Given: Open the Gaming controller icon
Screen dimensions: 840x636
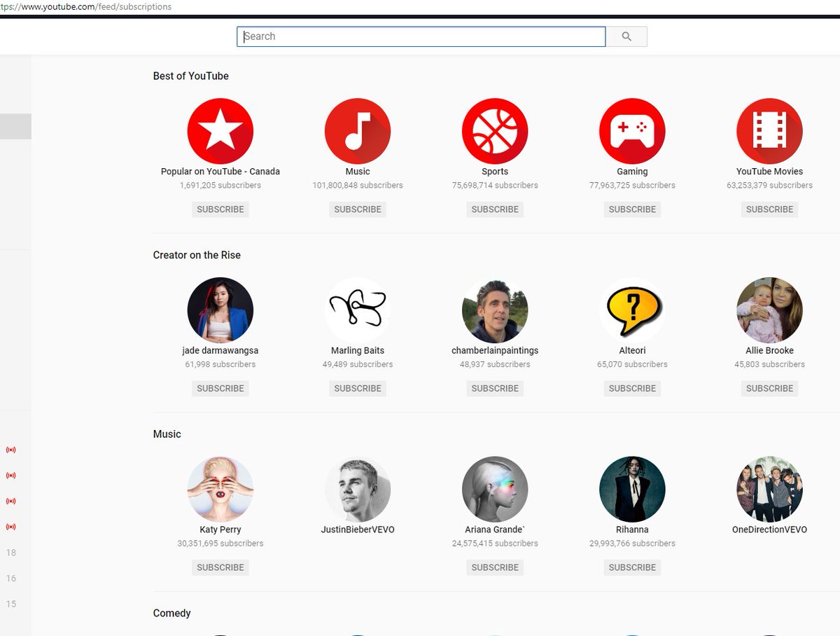Looking at the screenshot, I should click(632, 131).
